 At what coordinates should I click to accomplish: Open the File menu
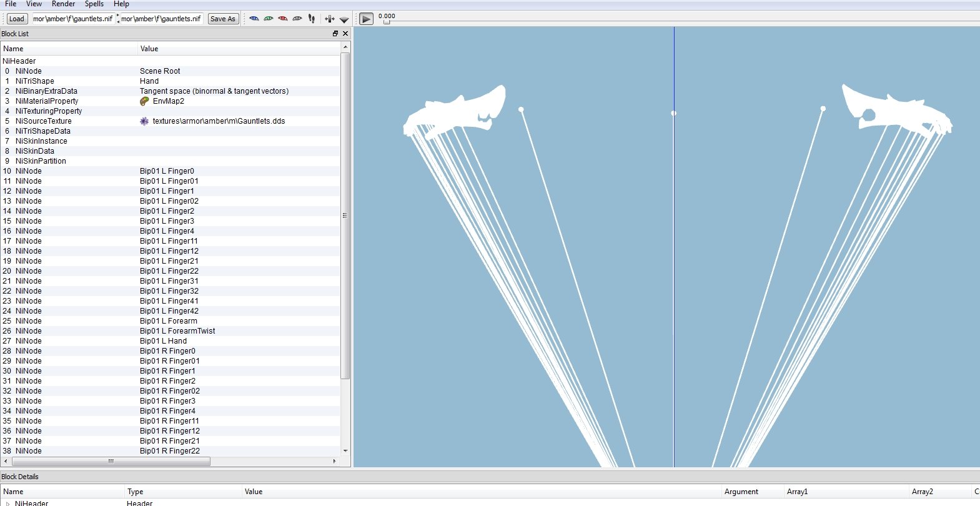11,4
